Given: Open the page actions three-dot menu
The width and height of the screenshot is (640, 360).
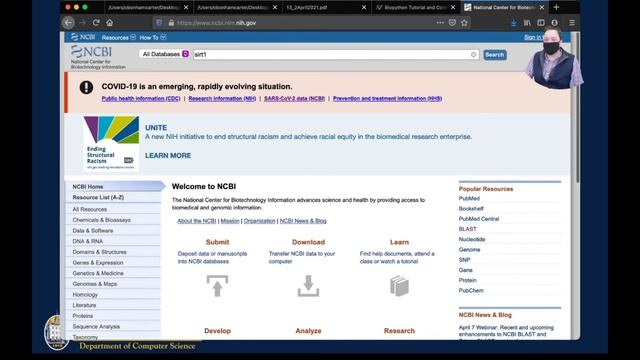Looking at the screenshot, I should (x=440, y=23).
